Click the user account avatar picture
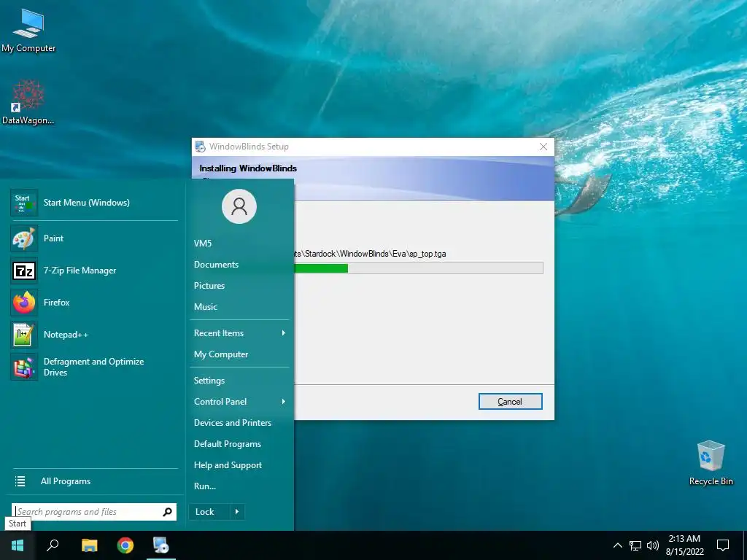Image resolution: width=747 pixels, height=560 pixels. [x=239, y=206]
